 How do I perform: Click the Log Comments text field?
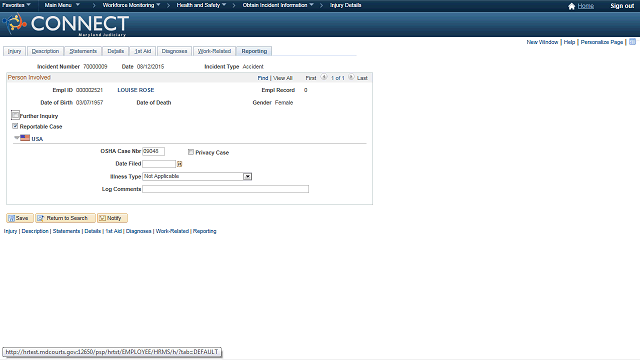pyautogui.click(x=226, y=189)
